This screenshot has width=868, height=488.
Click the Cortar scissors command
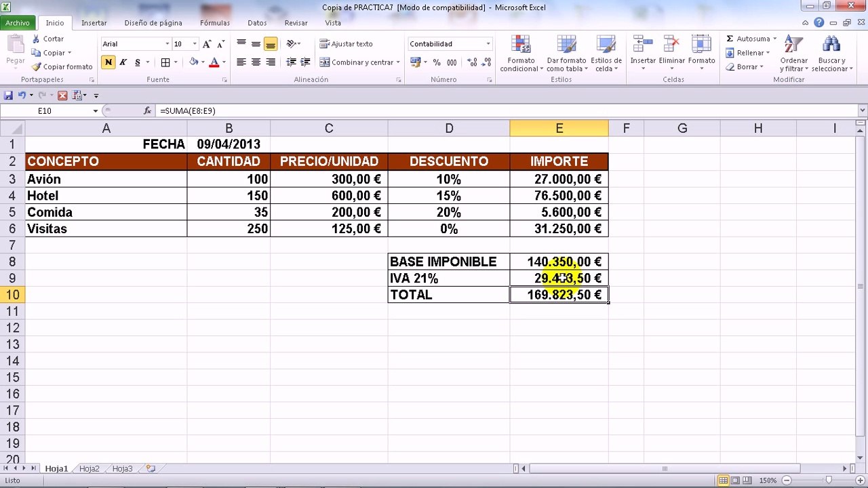tap(47, 39)
